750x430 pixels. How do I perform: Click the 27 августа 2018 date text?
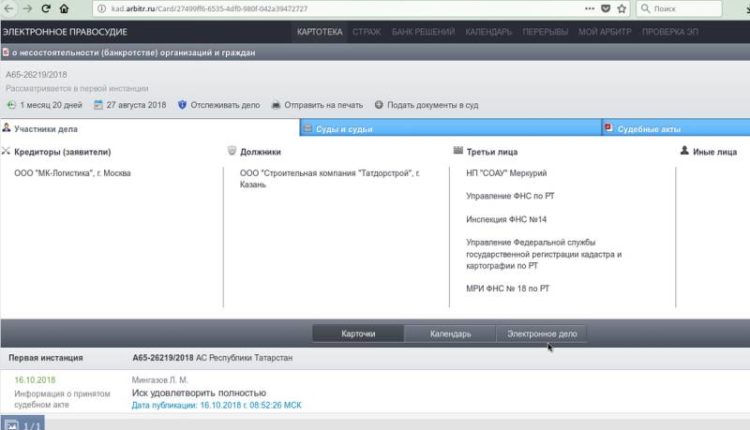(x=136, y=105)
